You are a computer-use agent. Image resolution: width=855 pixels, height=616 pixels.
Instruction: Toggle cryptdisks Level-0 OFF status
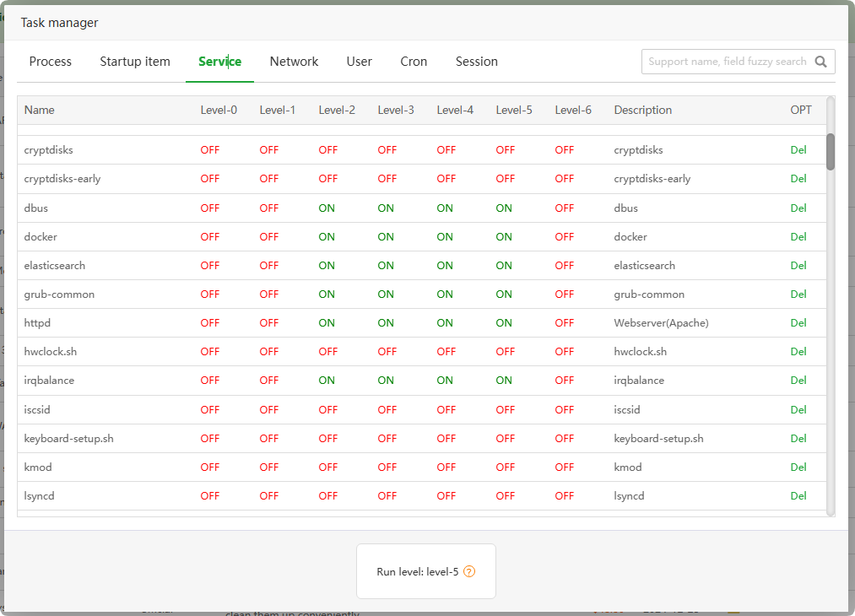(x=209, y=150)
